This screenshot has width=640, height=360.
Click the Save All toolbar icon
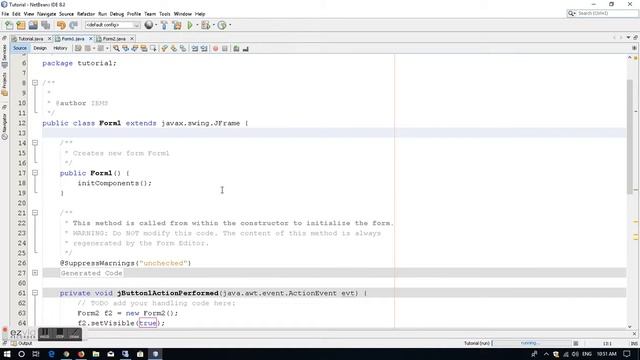[45, 25]
